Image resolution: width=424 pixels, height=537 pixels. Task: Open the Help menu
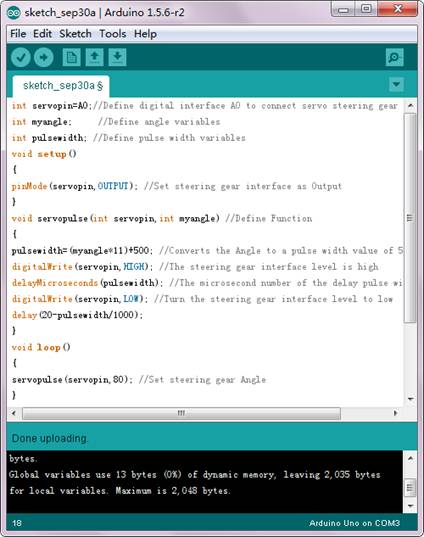pyautogui.click(x=145, y=34)
